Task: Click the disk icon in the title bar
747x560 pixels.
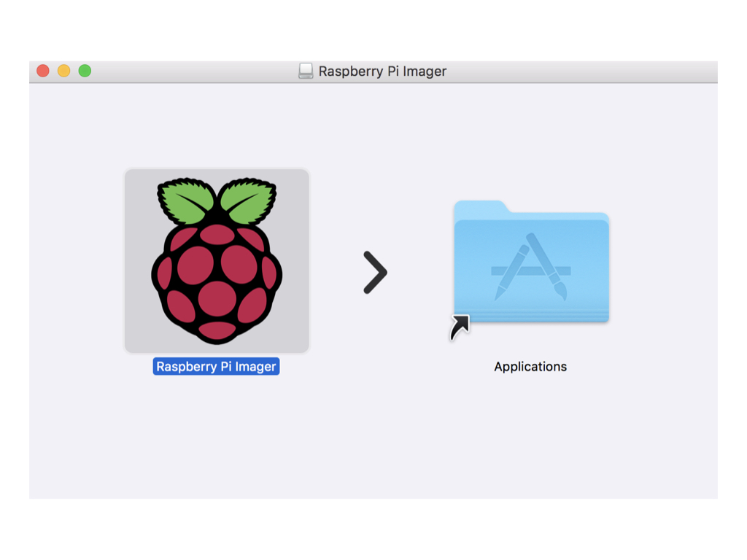Action: point(306,71)
